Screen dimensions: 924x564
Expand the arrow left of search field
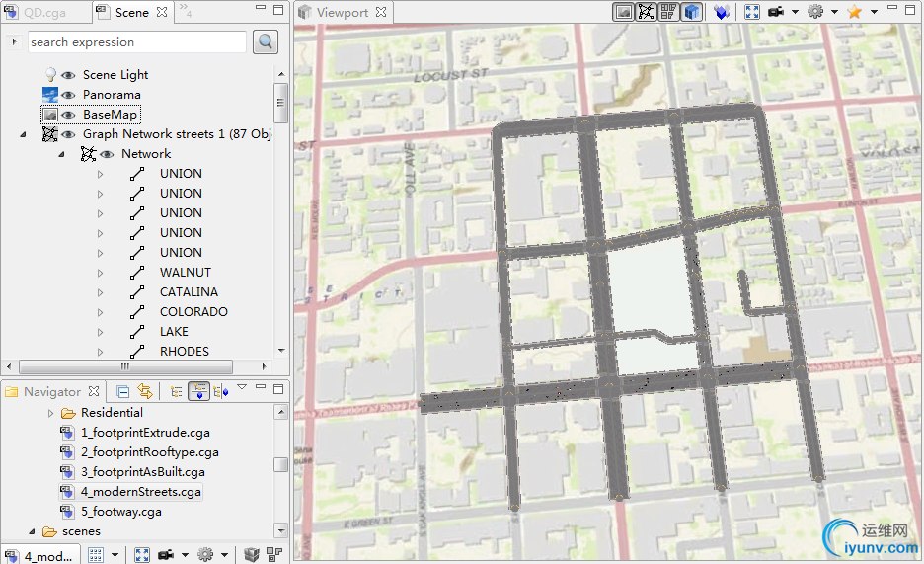pos(14,41)
